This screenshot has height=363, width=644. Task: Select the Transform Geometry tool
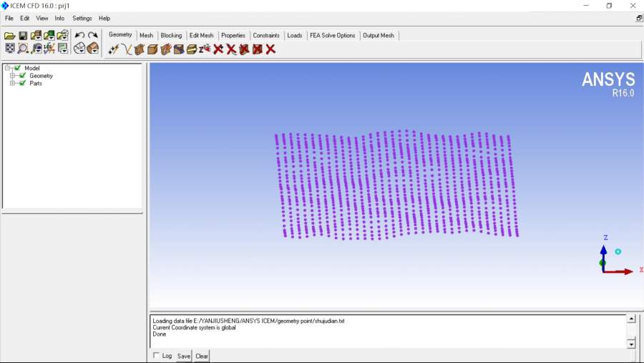(x=192, y=49)
